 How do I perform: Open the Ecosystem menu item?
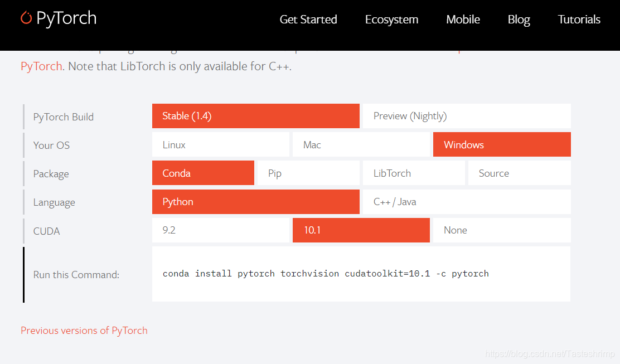(x=391, y=20)
